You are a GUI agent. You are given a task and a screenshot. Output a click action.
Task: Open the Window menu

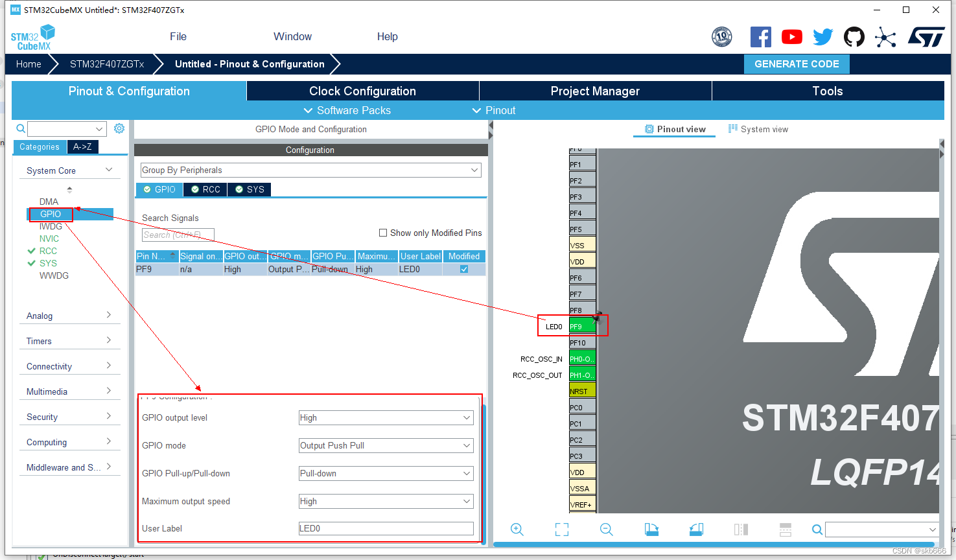pyautogui.click(x=292, y=36)
